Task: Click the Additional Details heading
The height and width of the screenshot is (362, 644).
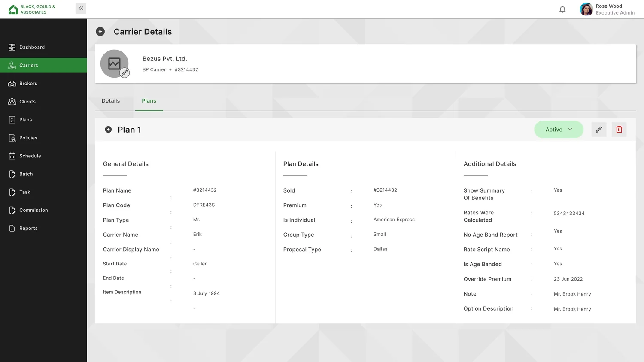Action: tap(490, 164)
